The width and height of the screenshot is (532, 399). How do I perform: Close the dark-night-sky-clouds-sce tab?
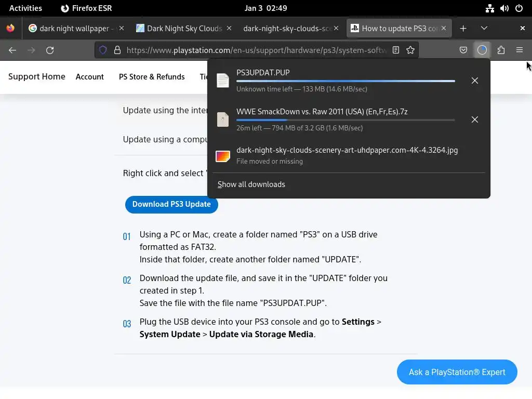pyautogui.click(x=336, y=29)
